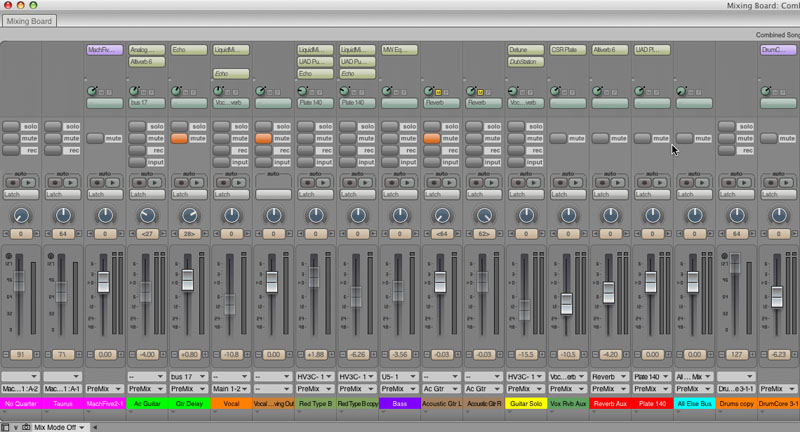Click the yellow Guitar Solo track name label

[x=526, y=403]
